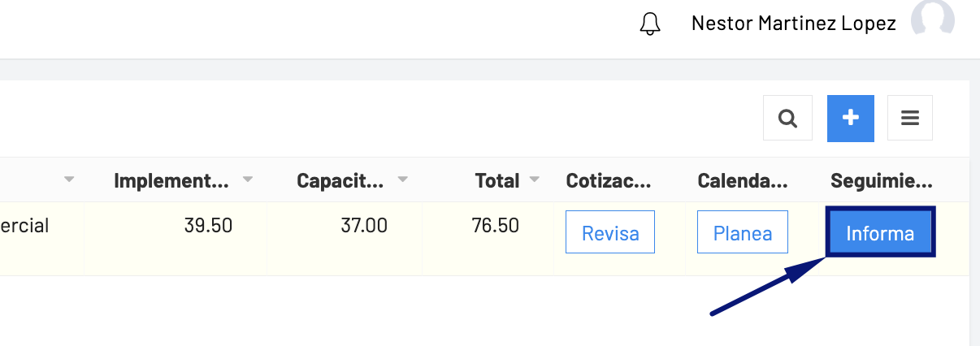Screen dimensions: 980x346
Task: Expand the Capacit... column dropdown arrow
Action: 402,179
